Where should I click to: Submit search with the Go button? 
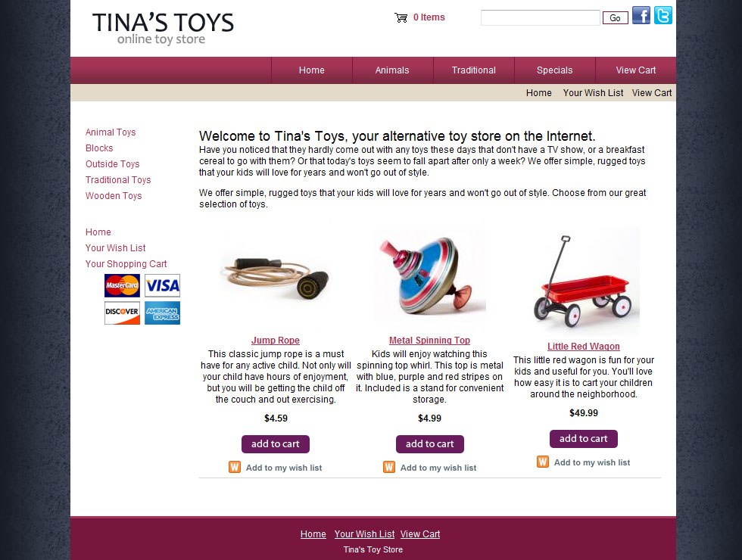click(x=615, y=18)
